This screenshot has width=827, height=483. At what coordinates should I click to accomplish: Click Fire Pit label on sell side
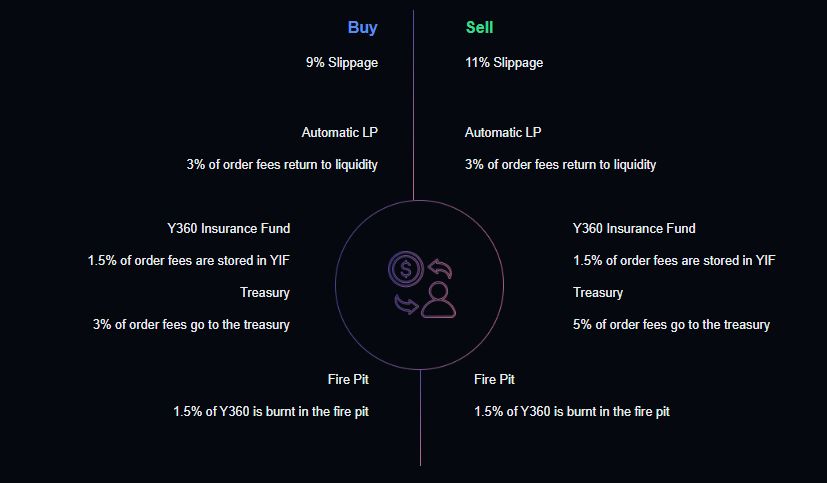(x=494, y=380)
